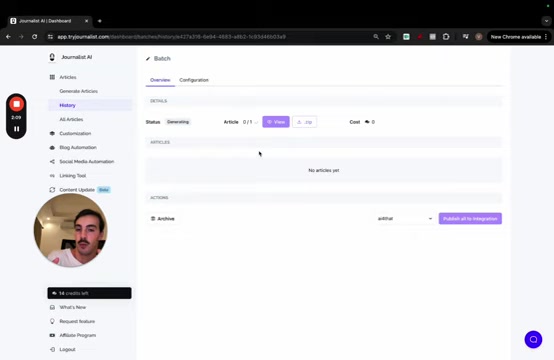The image size is (554, 360).
Task: Open the integration selector dropdown
Action: [x=405, y=219]
